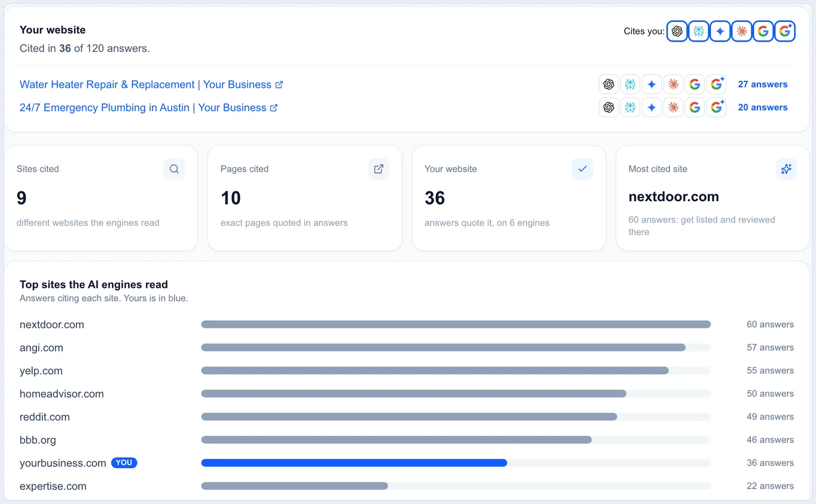The width and height of the screenshot is (816, 504).
Task: Open the Water Heater Repair & Replacement page link
Action: (151, 84)
